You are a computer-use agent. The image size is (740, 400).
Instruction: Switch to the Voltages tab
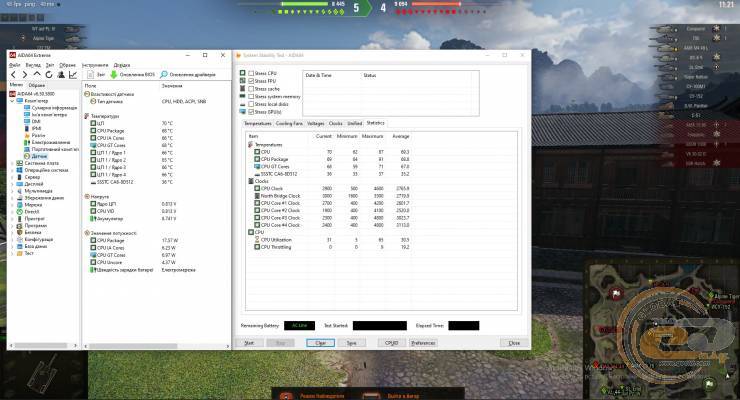coord(315,124)
